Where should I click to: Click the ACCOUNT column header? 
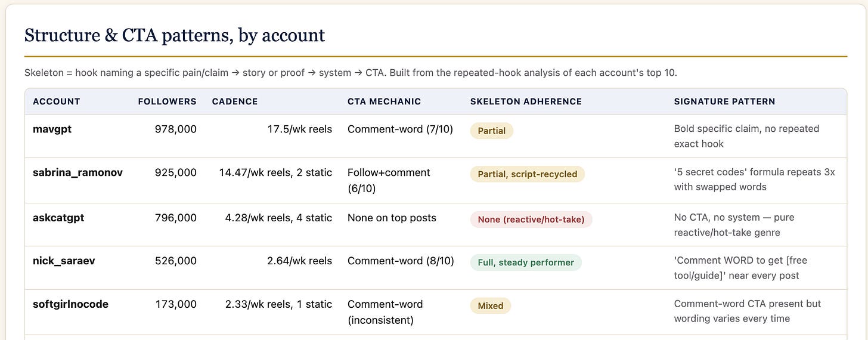[x=57, y=101]
